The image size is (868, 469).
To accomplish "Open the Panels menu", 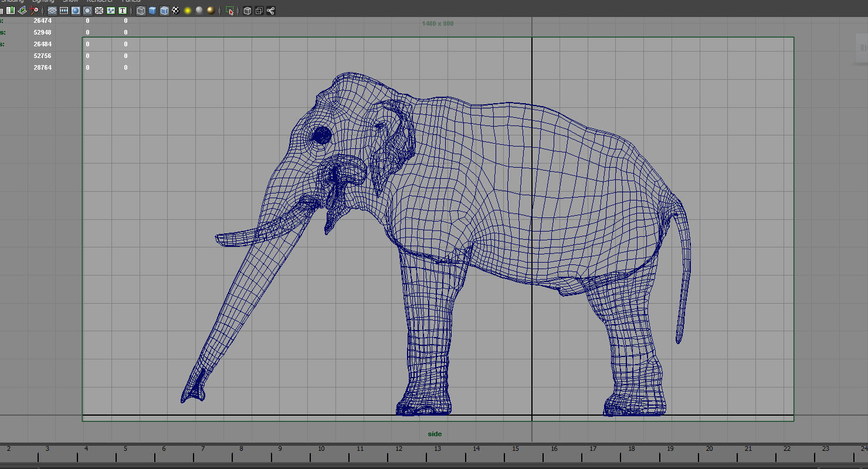I will tap(131, 1).
